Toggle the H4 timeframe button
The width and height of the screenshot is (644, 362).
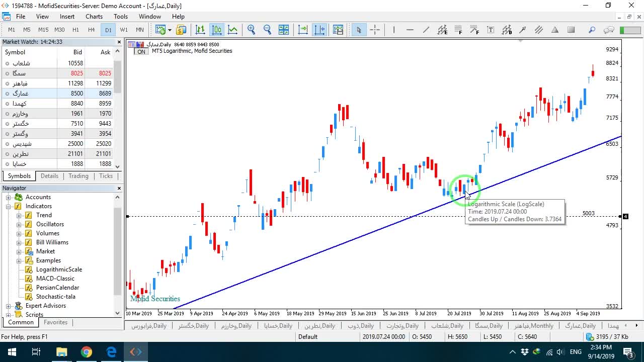92,30
